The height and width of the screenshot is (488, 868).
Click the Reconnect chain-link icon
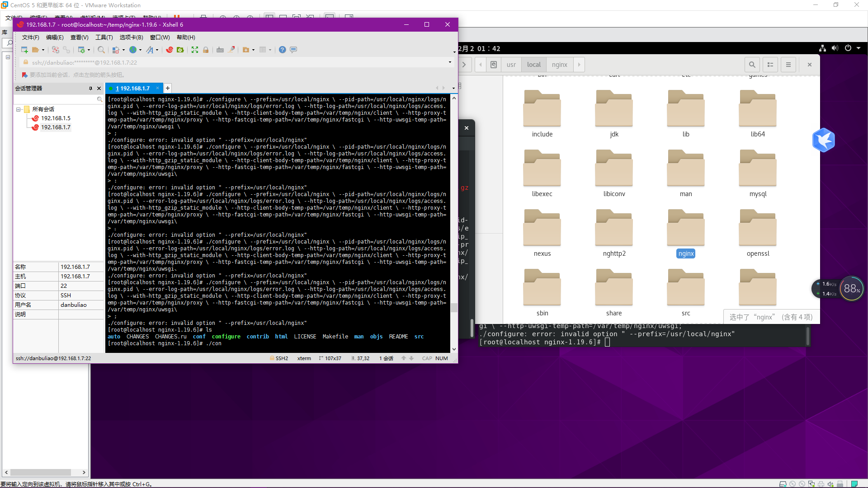66,50
